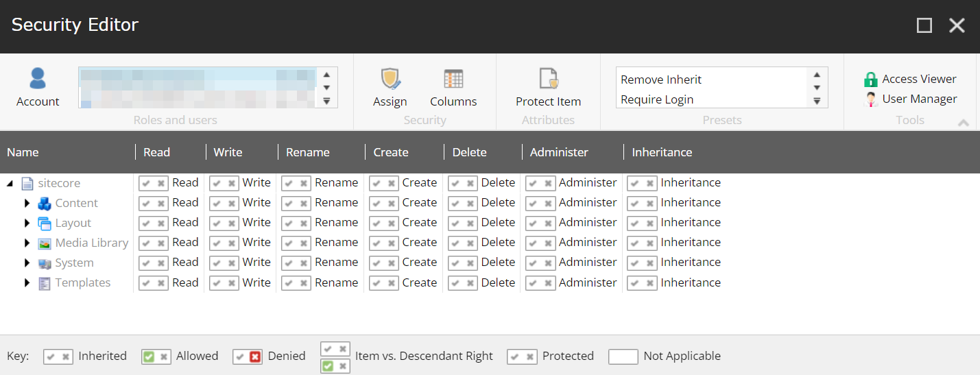Click the Assign security shield icon
The height and width of the screenshot is (375, 980).
[x=390, y=79]
